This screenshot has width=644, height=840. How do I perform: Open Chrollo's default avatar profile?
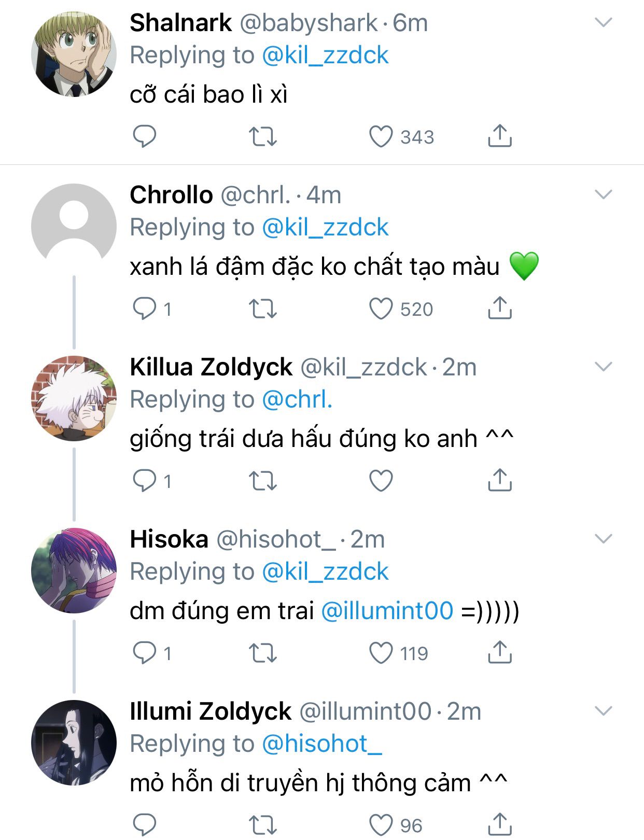(x=74, y=226)
